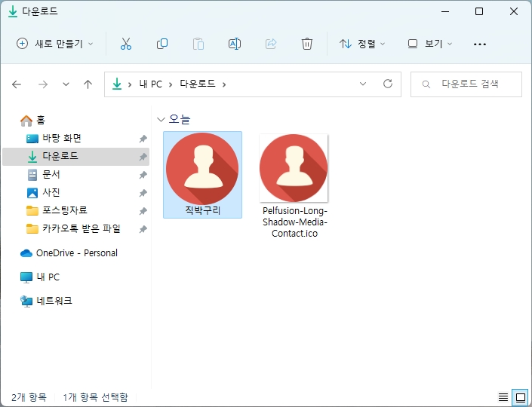Go back with the left arrow
The height and width of the screenshot is (407, 532).
click(x=17, y=84)
